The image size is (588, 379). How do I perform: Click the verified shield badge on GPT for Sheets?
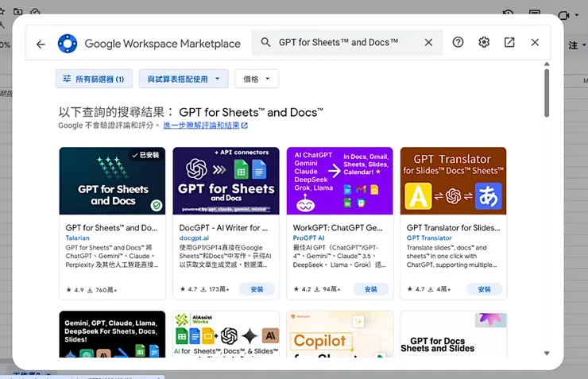[157, 205]
